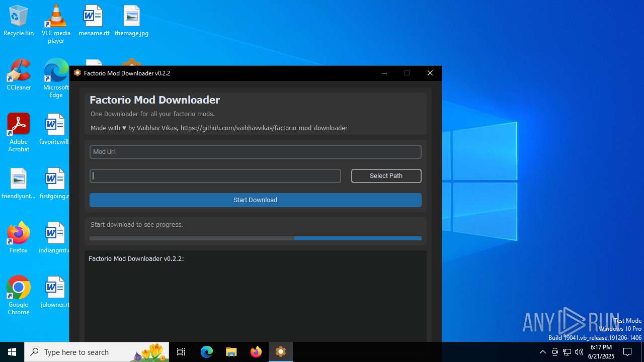Close the Factorio Mod Downloader window
This screenshot has height=362, width=644.
pos(430,73)
